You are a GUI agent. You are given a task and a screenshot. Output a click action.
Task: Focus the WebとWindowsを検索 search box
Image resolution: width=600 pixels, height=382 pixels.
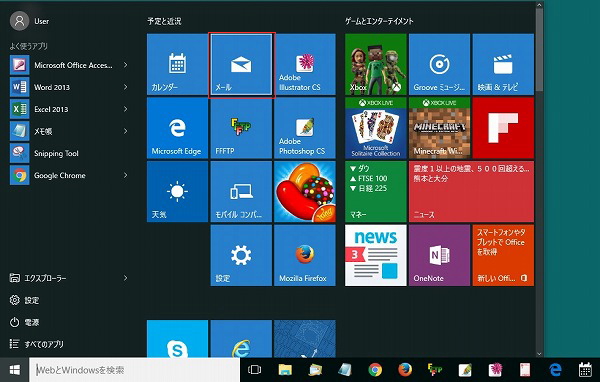(135, 370)
